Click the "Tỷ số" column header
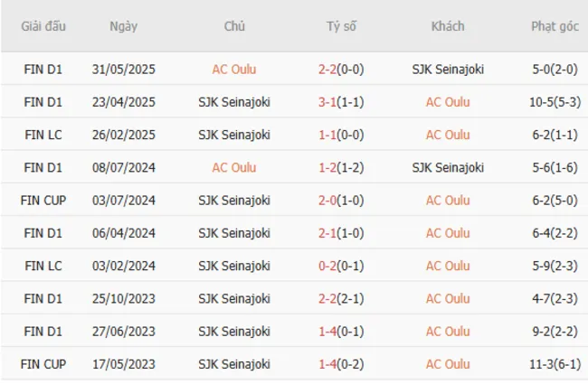 click(x=341, y=26)
